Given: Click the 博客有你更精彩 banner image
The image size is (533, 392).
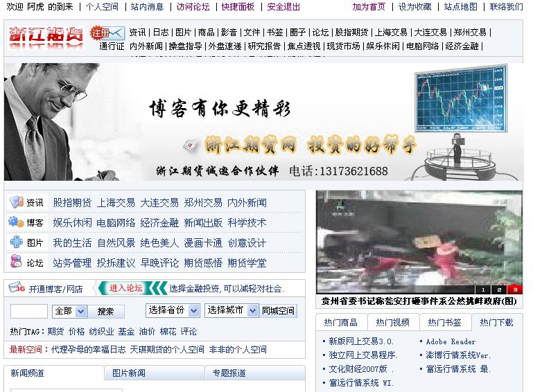Looking at the screenshot, I should coord(263,122).
